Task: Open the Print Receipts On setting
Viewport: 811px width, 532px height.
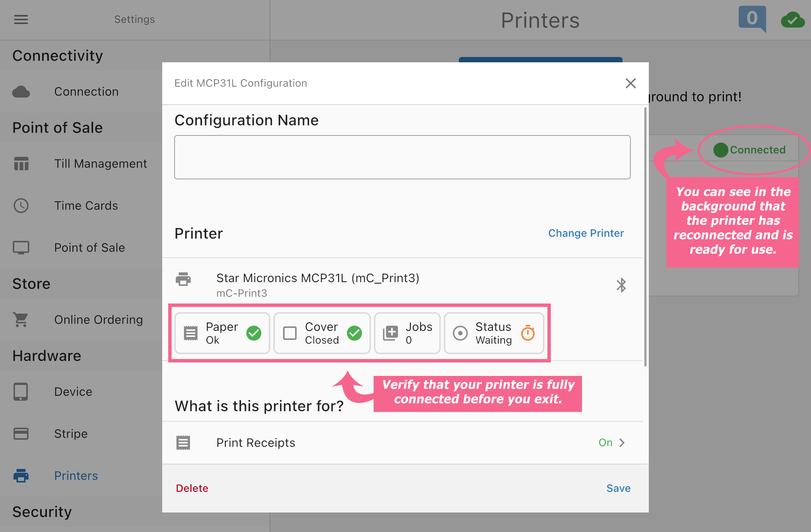Action: (x=605, y=443)
